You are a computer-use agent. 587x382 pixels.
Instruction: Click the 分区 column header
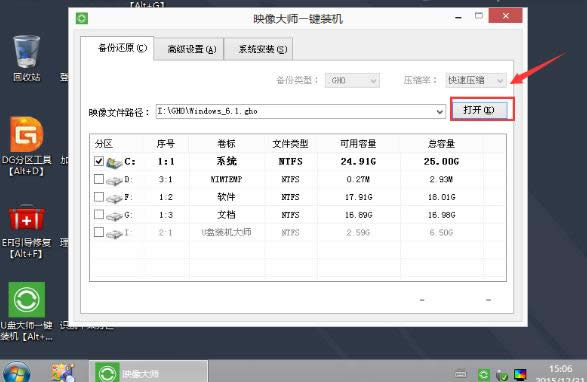pyautogui.click(x=104, y=144)
